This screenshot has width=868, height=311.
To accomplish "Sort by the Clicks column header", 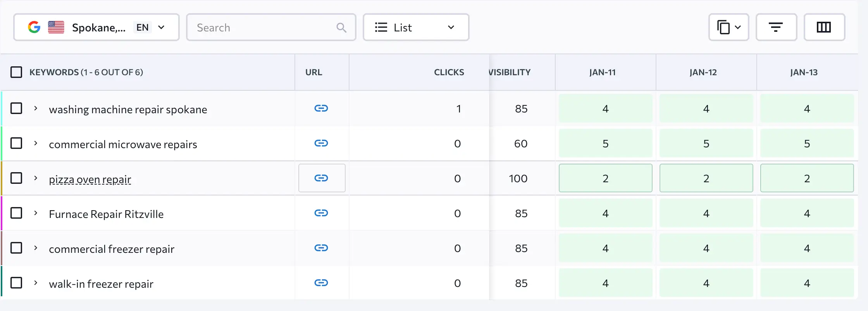I will pyautogui.click(x=449, y=73).
